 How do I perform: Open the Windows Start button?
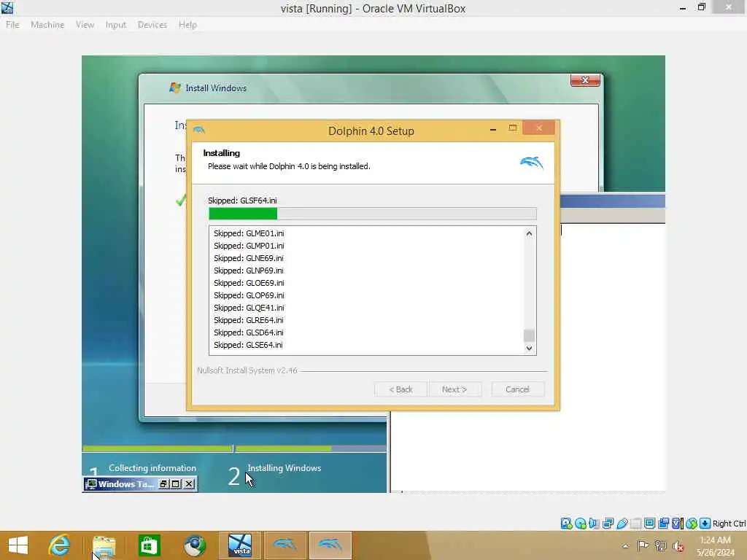tap(18, 545)
